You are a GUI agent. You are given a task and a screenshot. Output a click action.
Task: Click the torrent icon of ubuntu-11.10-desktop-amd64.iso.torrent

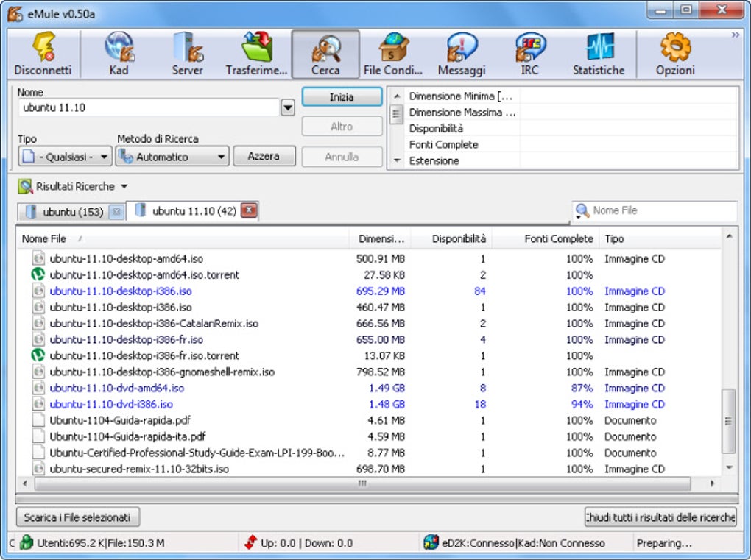tap(38, 274)
